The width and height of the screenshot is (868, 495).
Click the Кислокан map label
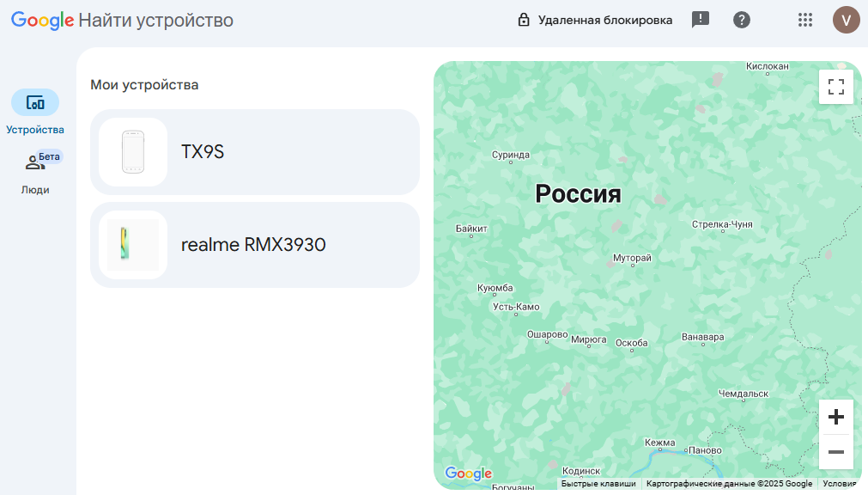coord(768,66)
